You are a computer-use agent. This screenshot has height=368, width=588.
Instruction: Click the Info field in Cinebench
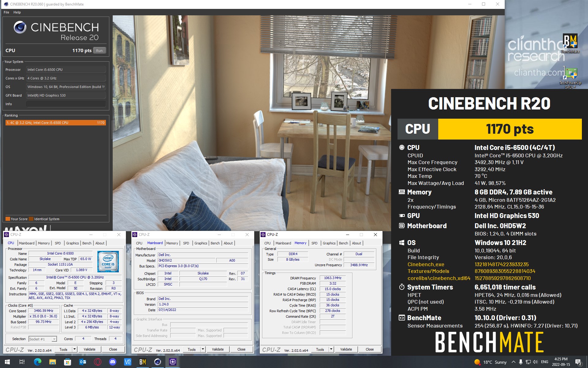[x=66, y=104]
